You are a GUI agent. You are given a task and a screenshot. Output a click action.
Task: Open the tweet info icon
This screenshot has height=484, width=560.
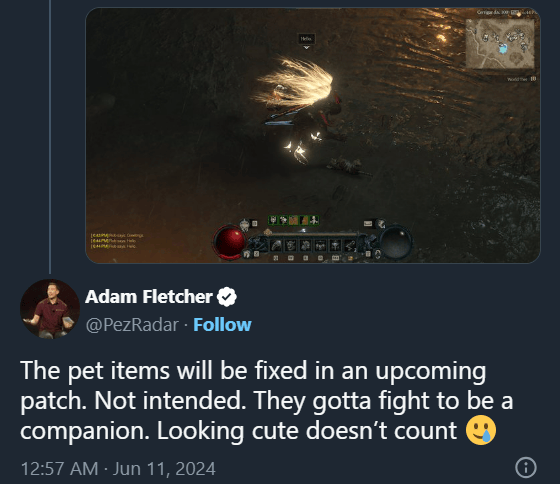click(526, 467)
